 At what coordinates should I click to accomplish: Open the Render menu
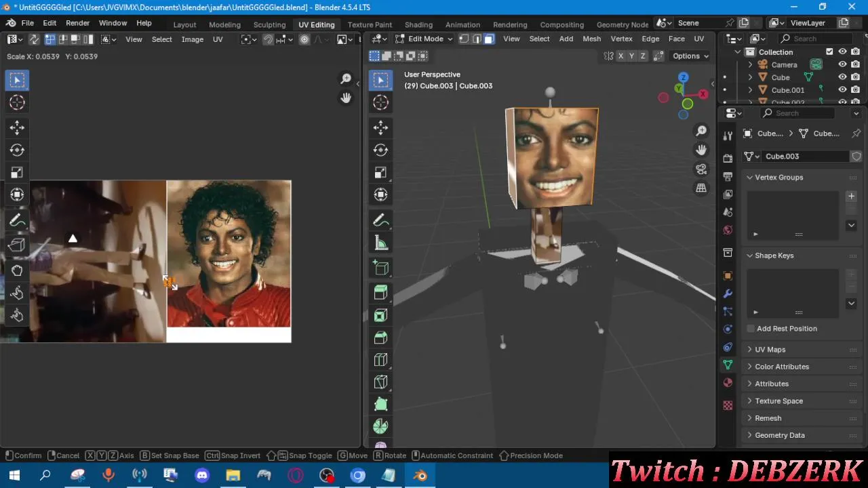(77, 23)
